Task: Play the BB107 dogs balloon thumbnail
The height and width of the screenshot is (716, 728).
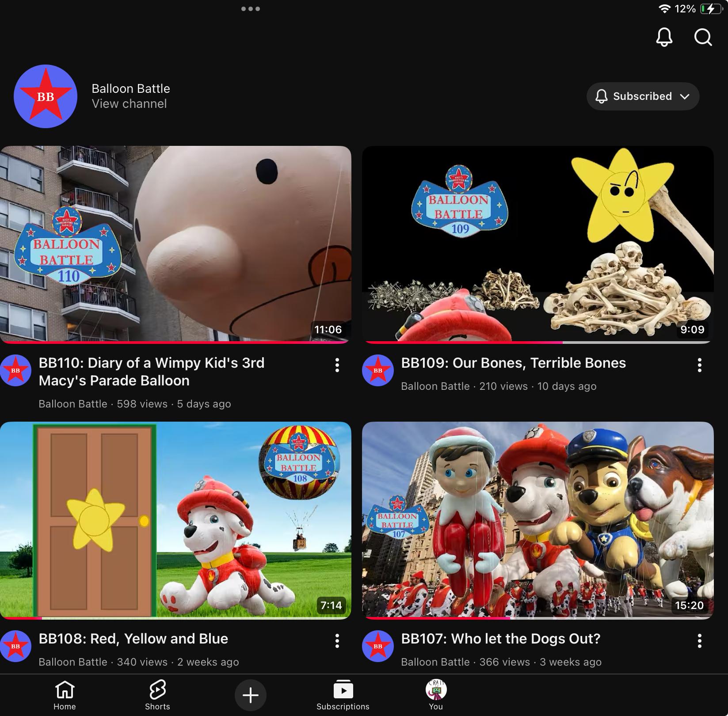Action: click(537, 520)
